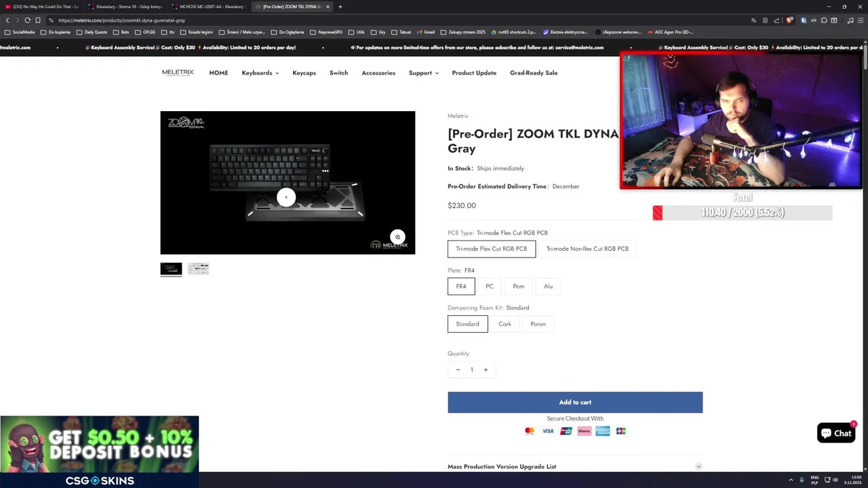
Task: Switch to the Klawiatury - Strona 10 tab
Action: (125, 7)
